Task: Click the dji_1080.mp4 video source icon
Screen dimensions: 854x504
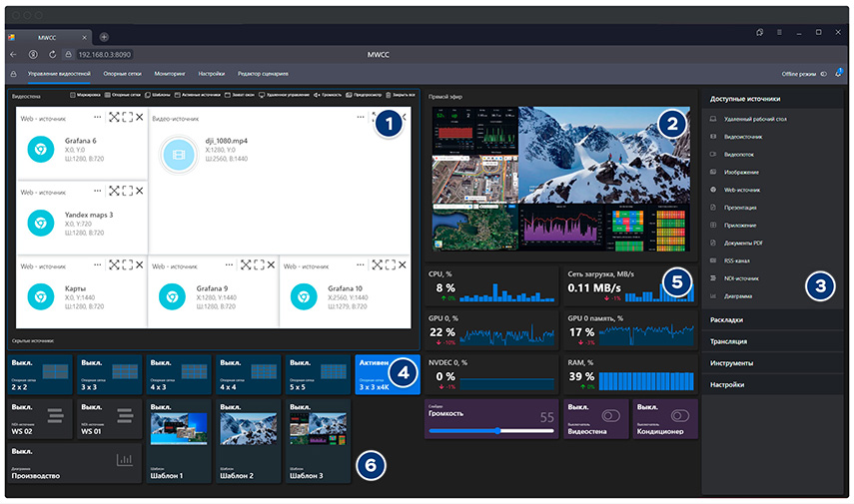Action: tap(178, 154)
